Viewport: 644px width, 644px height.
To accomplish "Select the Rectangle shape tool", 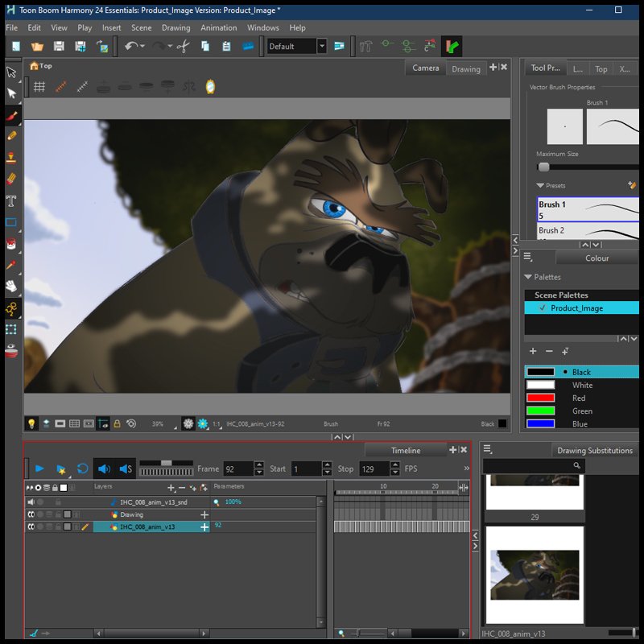I will [11, 223].
